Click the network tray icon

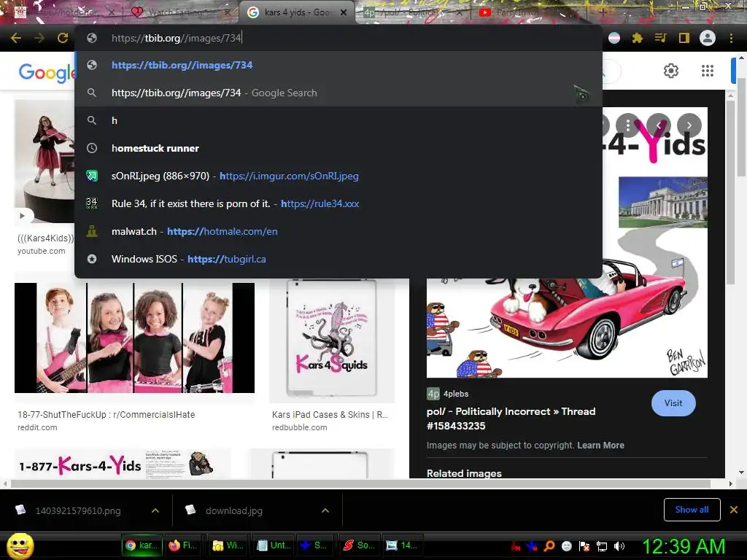point(602,546)
